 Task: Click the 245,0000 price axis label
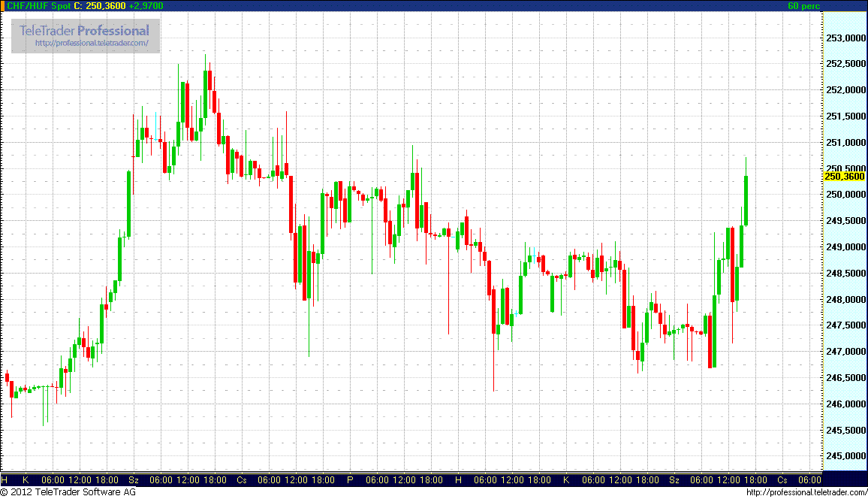point(845,456)
